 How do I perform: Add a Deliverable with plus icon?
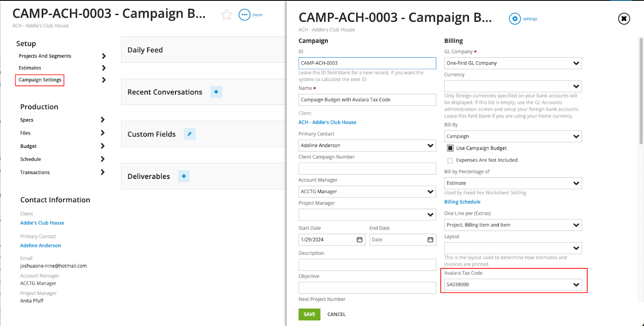tap(184, 176)
